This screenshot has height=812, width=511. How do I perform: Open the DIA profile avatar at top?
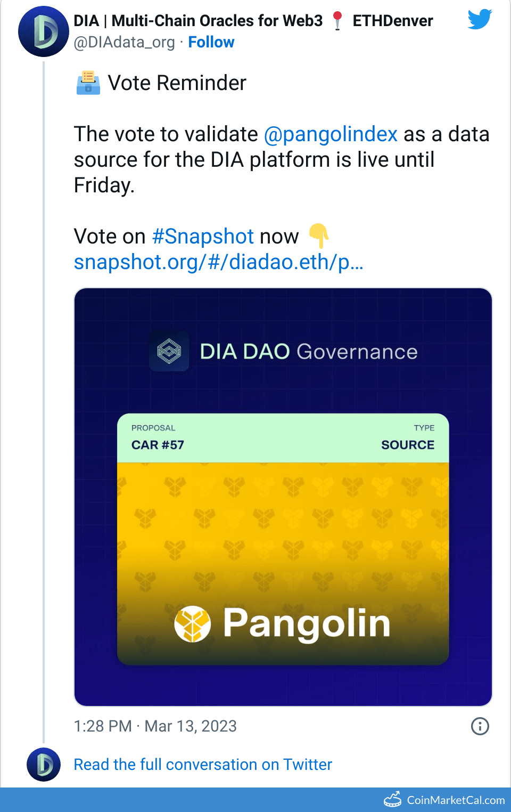point(44,31)
